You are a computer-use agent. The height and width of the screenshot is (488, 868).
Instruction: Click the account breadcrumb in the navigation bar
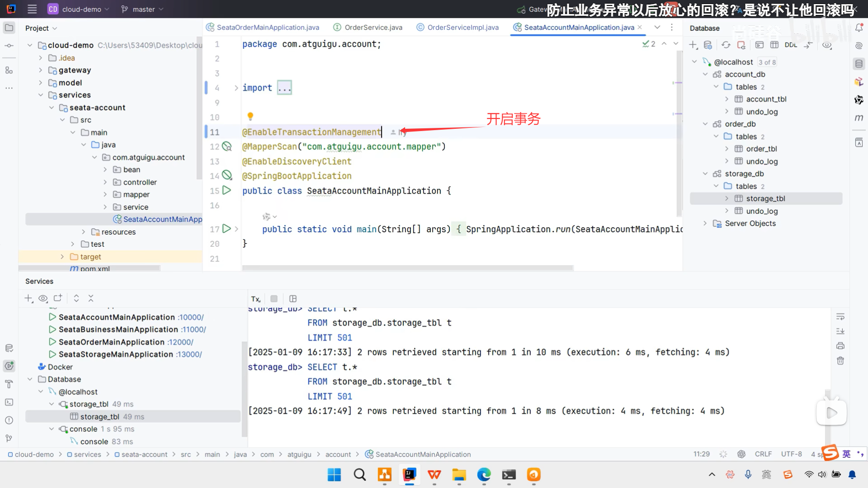[338, 454]
